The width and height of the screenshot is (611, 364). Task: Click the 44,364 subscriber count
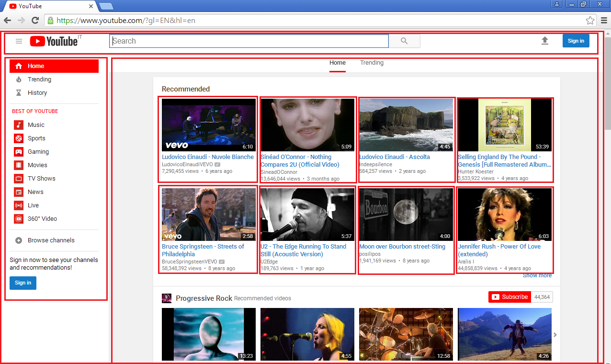(542, 297)
